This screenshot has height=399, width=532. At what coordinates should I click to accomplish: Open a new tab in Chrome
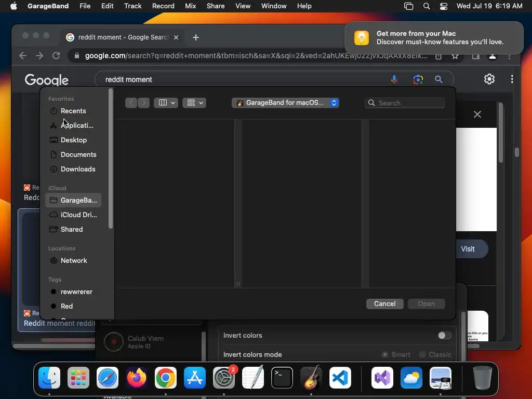(x=196, y=37)
